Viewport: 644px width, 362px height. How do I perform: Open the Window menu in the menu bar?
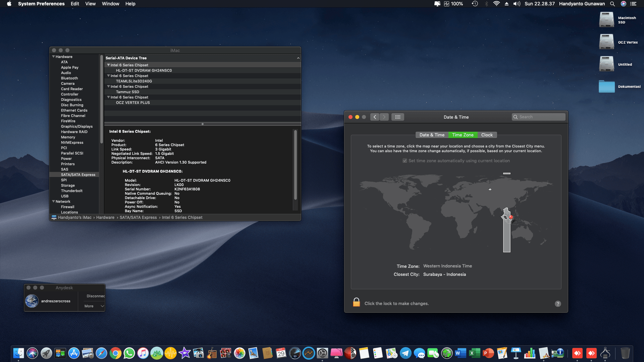(x=110, y=4)
